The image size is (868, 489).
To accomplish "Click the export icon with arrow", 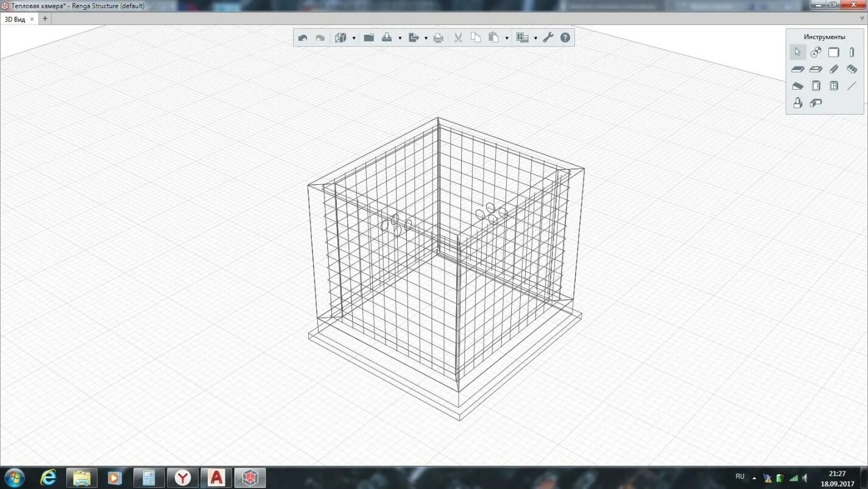I will (x=414, y=38).
